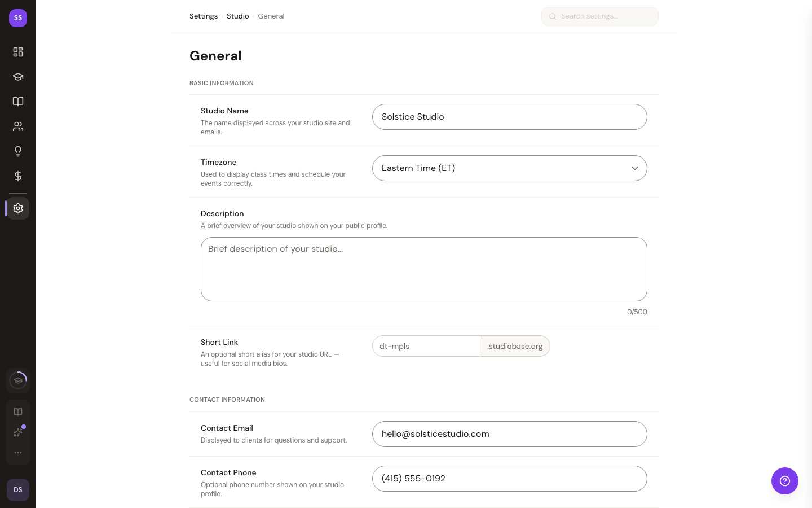Viewport: 812px width, 508px height.
Task: Go to Studio in the breadcrumb
Action: 237,16
